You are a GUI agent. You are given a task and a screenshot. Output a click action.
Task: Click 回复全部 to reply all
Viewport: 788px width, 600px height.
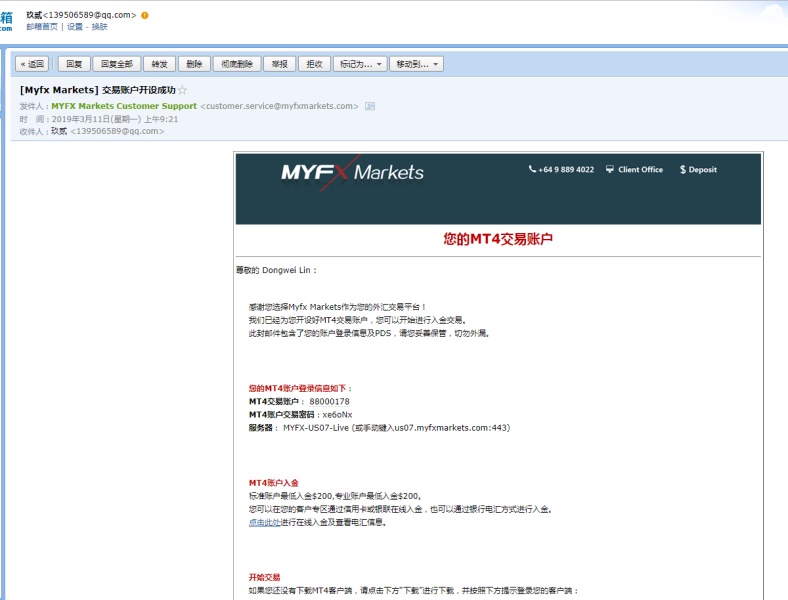point(117,64)
